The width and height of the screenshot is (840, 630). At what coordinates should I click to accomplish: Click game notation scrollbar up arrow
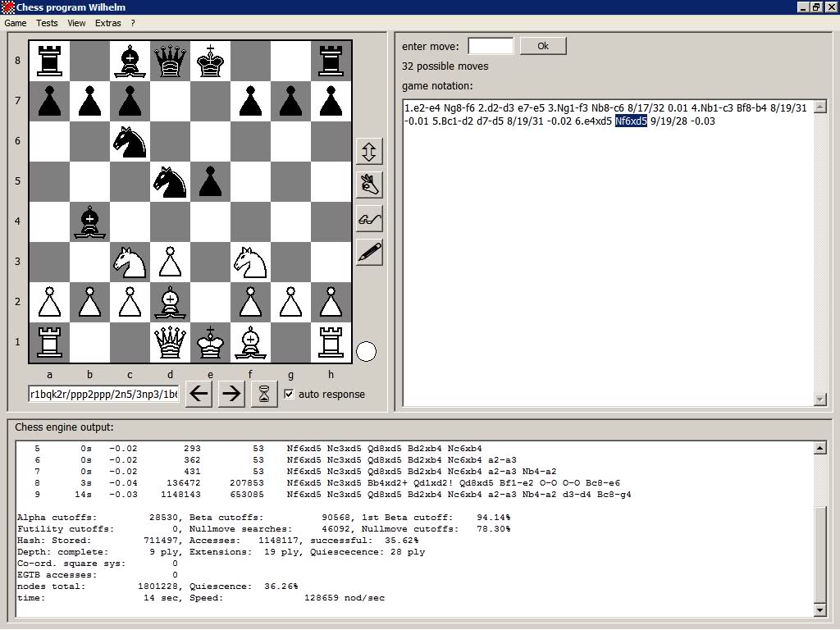point(819,107)
